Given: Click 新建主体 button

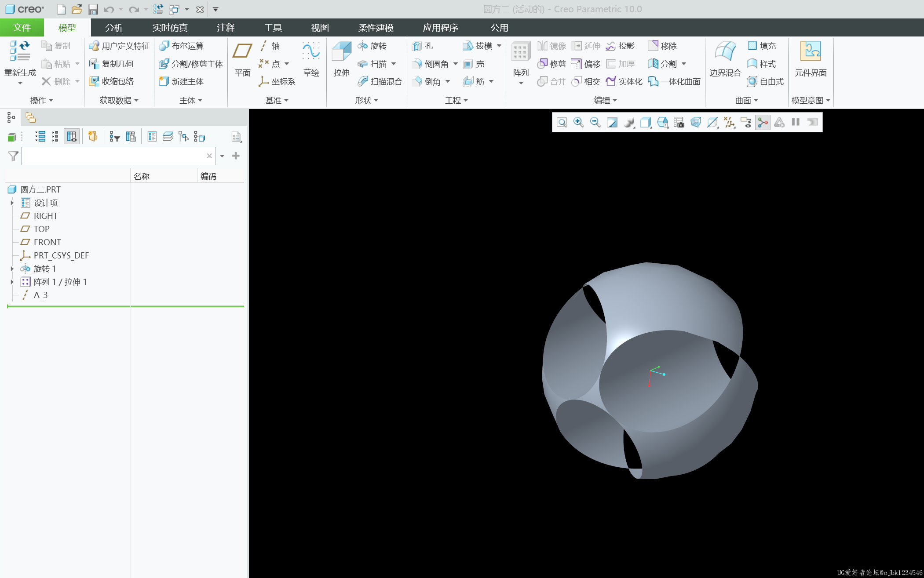Looking at the screenshot, I should (181, 81).
